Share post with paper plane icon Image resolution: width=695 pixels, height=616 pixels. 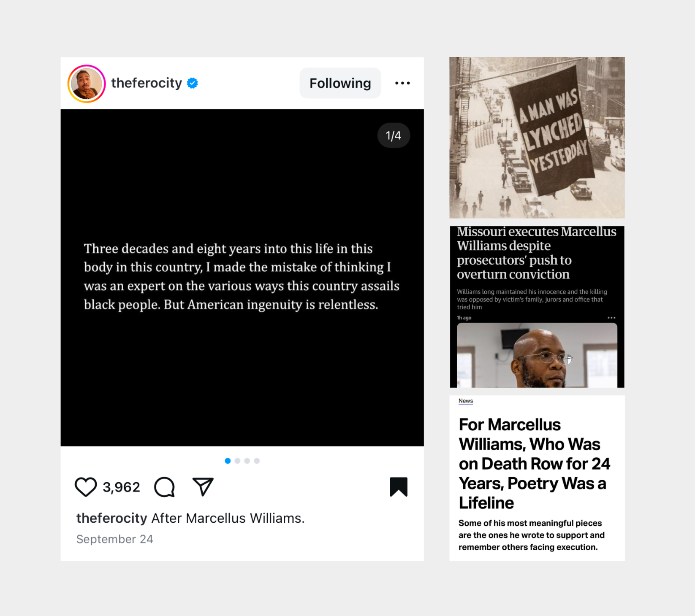tap(203, 487)
